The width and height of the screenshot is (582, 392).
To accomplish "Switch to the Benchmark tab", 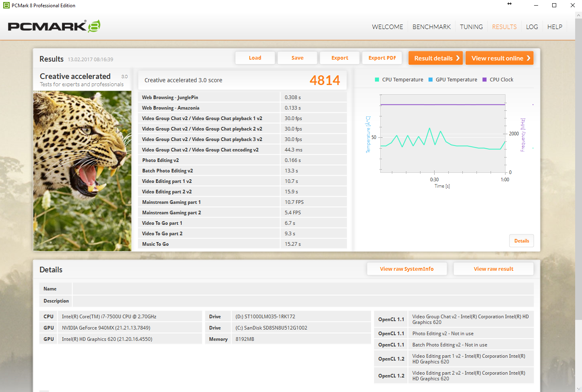I will [x=431, y=27].
